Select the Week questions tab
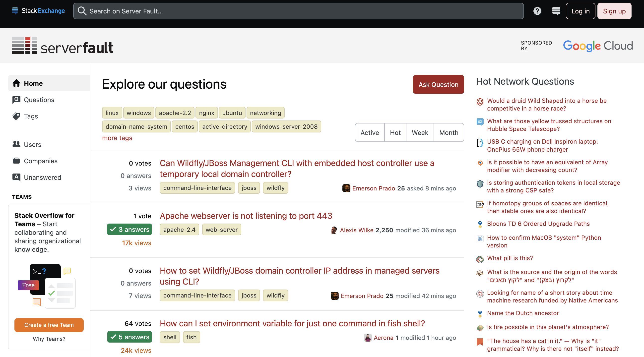Viewport: 644px width, 357px height. 419,132
